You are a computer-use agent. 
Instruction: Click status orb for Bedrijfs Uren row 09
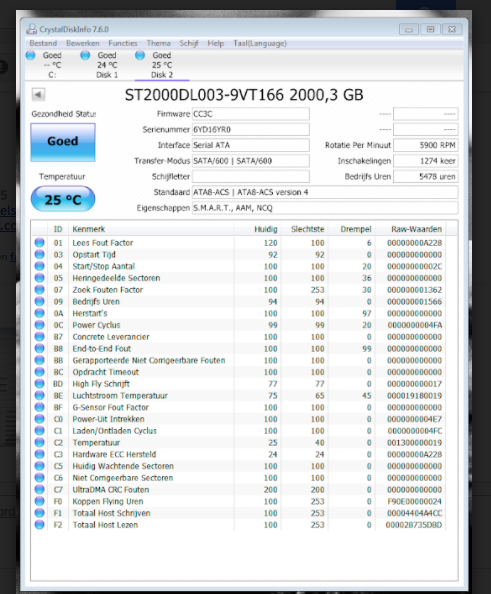coord(39,302)
